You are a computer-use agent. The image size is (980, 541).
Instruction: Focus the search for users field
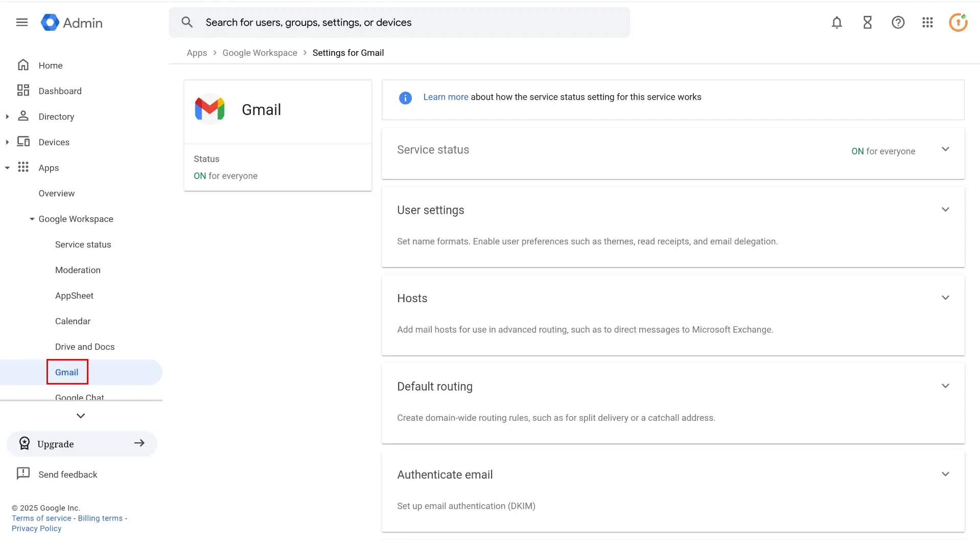pyautogui.click(x=399, y=22)
